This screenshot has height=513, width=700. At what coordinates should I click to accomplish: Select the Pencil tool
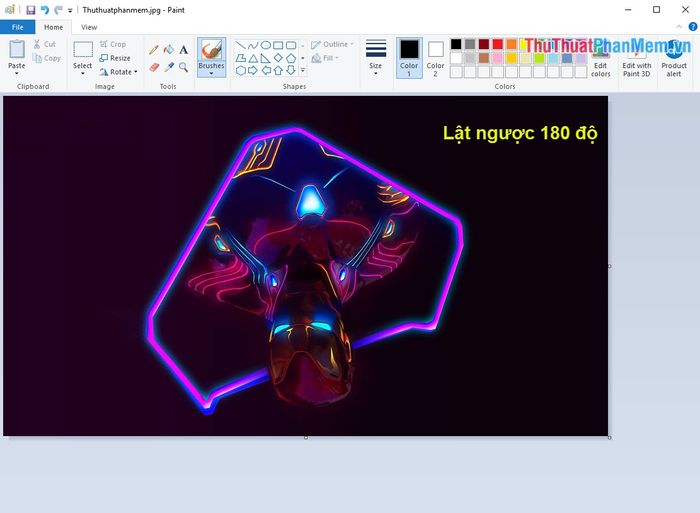tap(154, 50)
